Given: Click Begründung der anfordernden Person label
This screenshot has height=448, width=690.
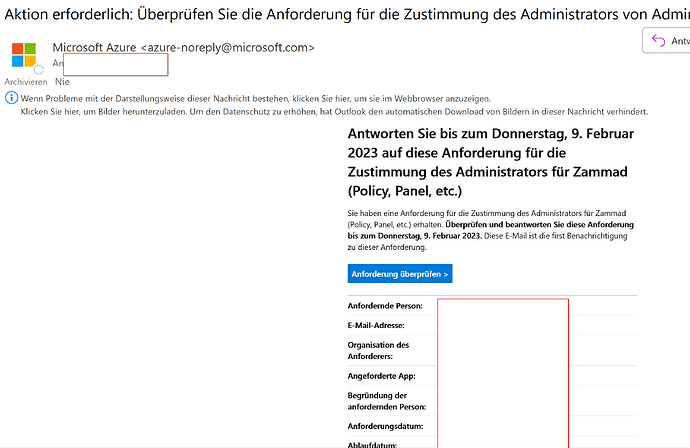Looking at the screenshot, I should coord(387,401).
